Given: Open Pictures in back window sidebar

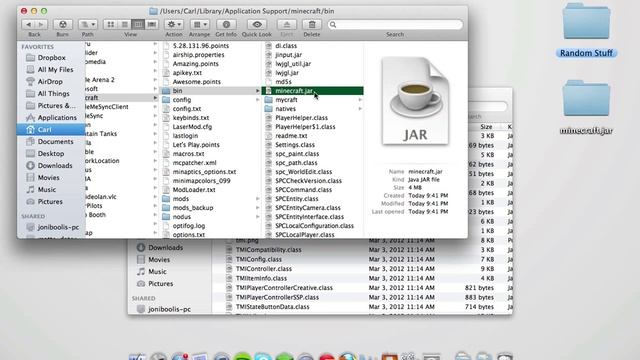Looking at the screenshot, I should tap(160, 283).
